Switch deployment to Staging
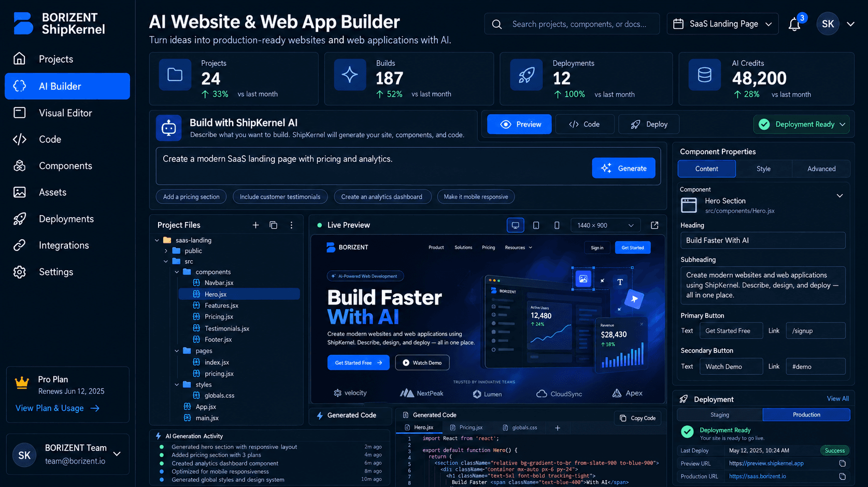Viewport: 868px width, 487px height. (x=719, y=415)
